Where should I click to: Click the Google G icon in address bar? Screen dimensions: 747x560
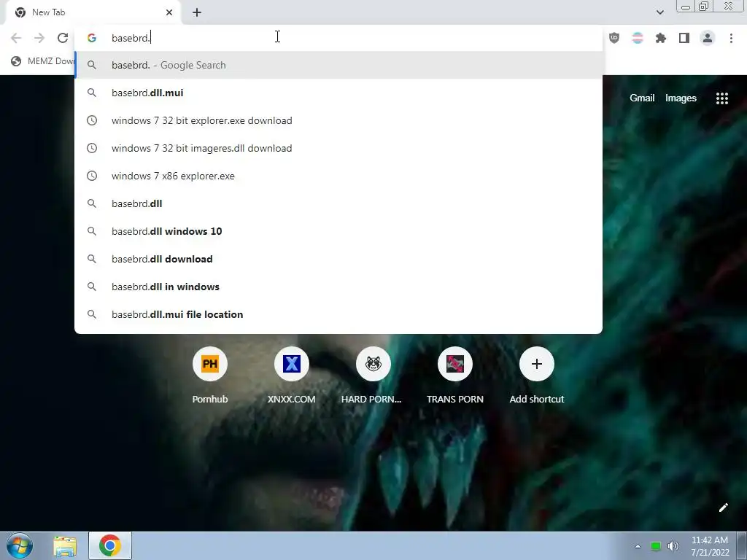[x=92, y=38]
